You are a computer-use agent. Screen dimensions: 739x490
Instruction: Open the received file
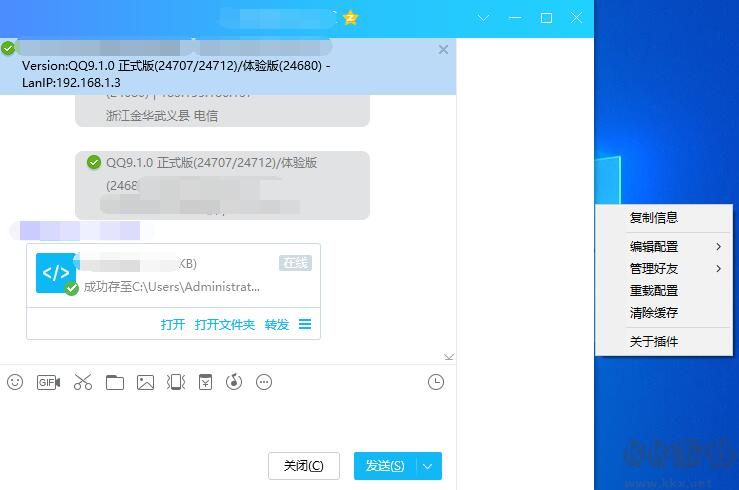tap(172, 325)
